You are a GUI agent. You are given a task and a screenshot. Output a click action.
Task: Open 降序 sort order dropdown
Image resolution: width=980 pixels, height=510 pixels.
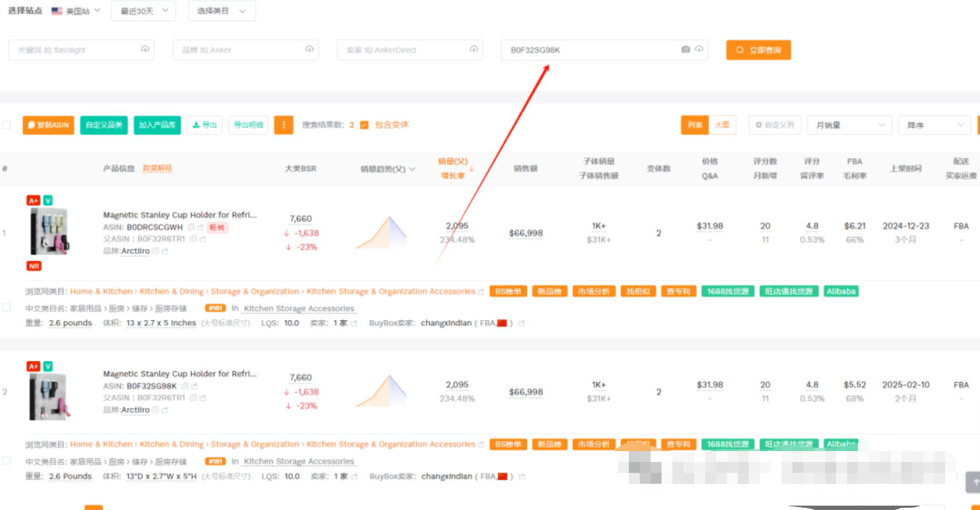[935, 125]
